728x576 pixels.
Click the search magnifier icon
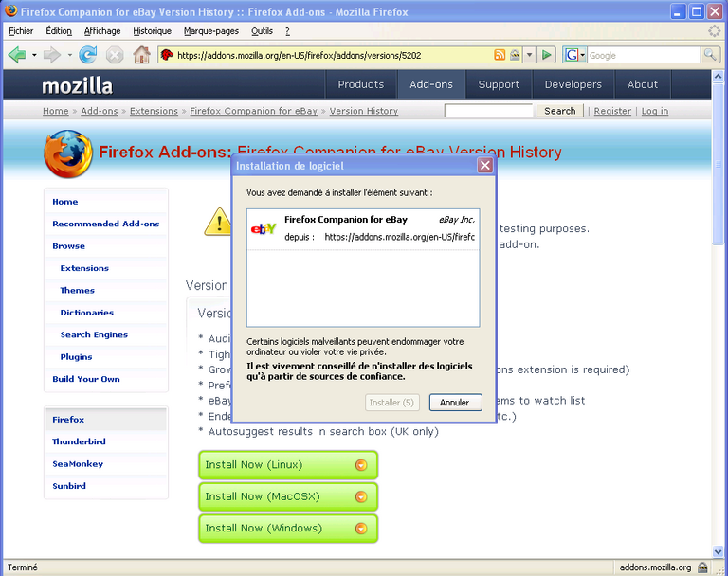pyautogui.click(x=709, y=55)
